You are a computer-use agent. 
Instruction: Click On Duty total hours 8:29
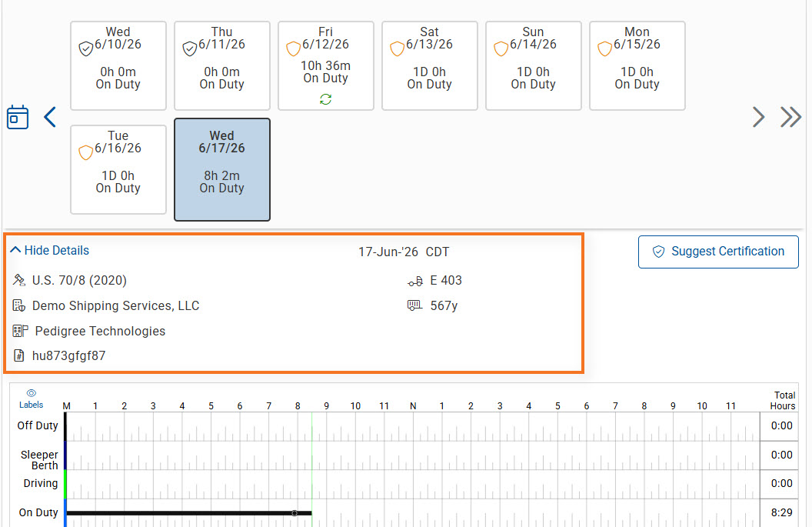[x=781, y=512]
